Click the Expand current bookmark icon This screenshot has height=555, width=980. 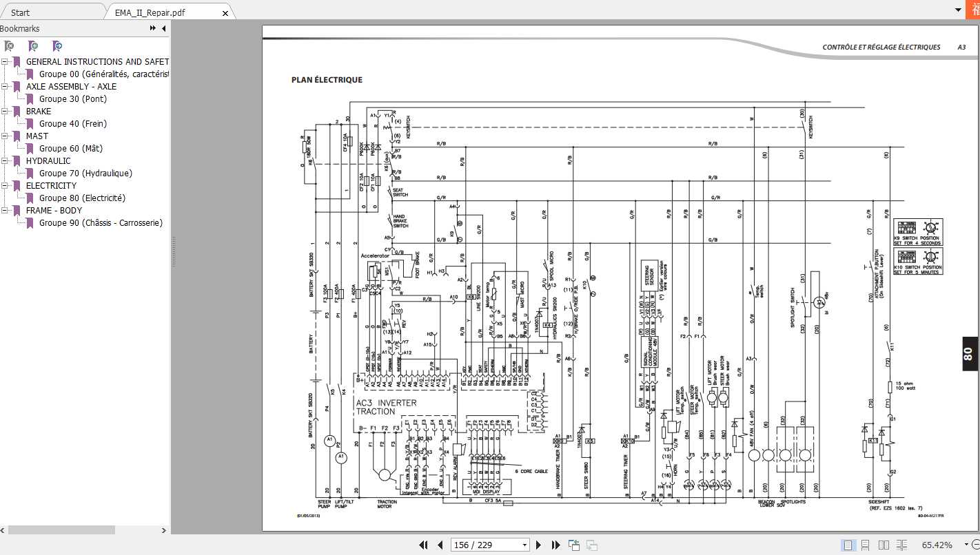pos(57,46)
